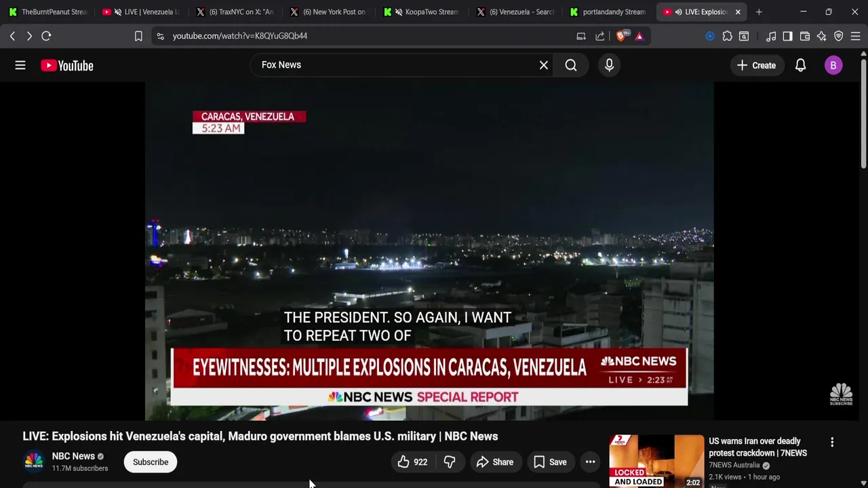Unmute the KoopaTwo Stream tab

coord(399,12)
